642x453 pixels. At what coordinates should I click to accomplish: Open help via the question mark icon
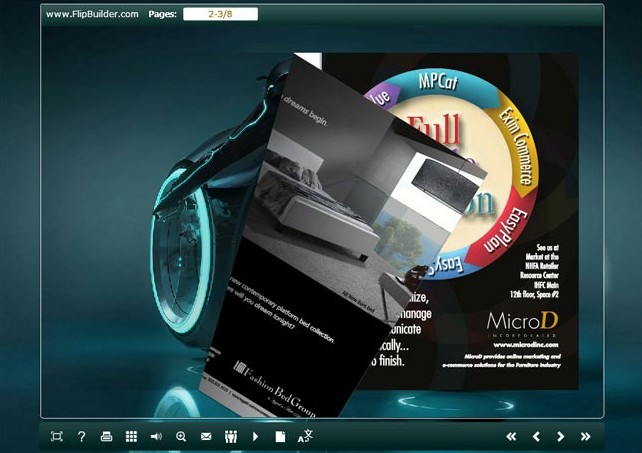pyautogui.click(x=81, y=436)
